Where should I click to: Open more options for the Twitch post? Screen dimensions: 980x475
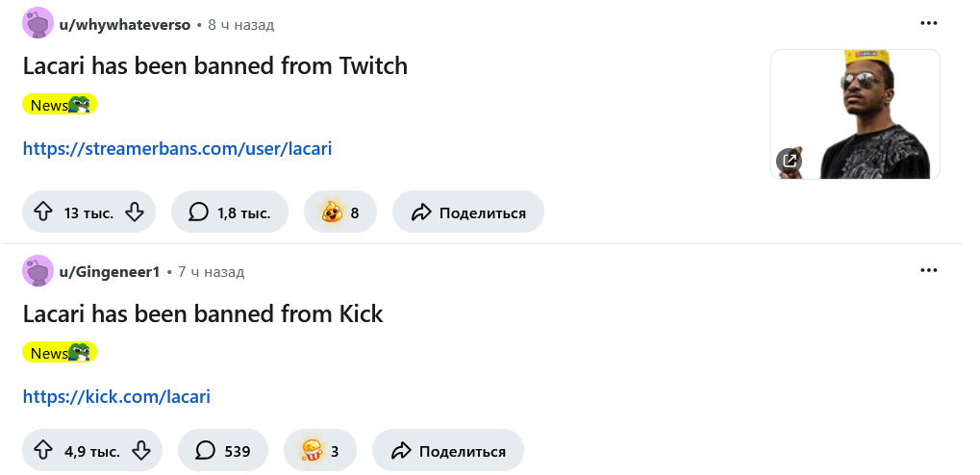[928, 24]
